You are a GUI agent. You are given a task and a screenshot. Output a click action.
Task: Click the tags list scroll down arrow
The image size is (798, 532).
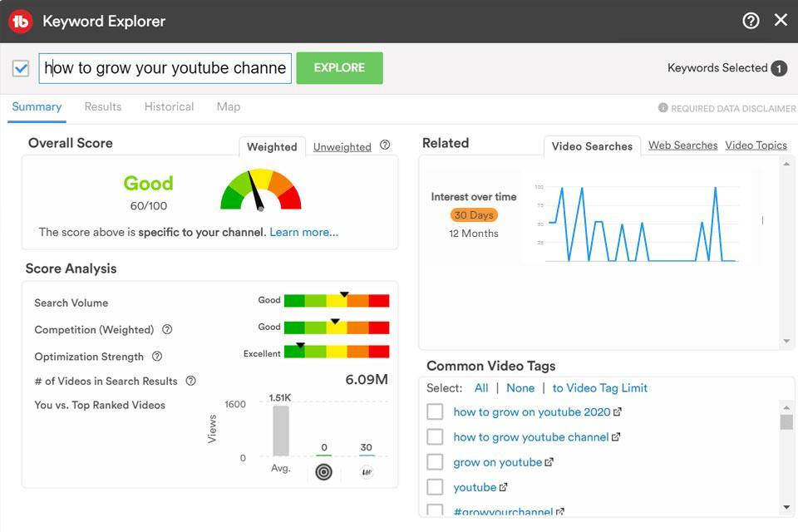click(x=786, y=507)
